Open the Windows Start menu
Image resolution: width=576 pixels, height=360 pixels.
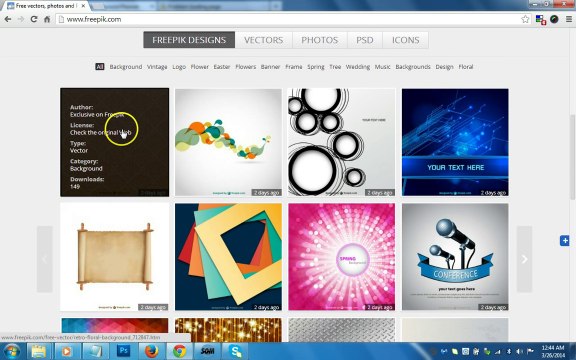12,351
